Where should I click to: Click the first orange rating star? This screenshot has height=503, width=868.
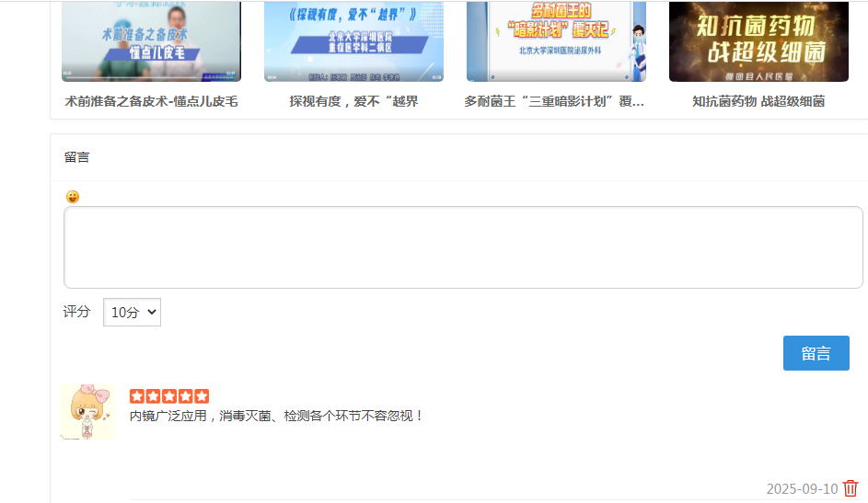pyautogui.click(x=137, y=396)
